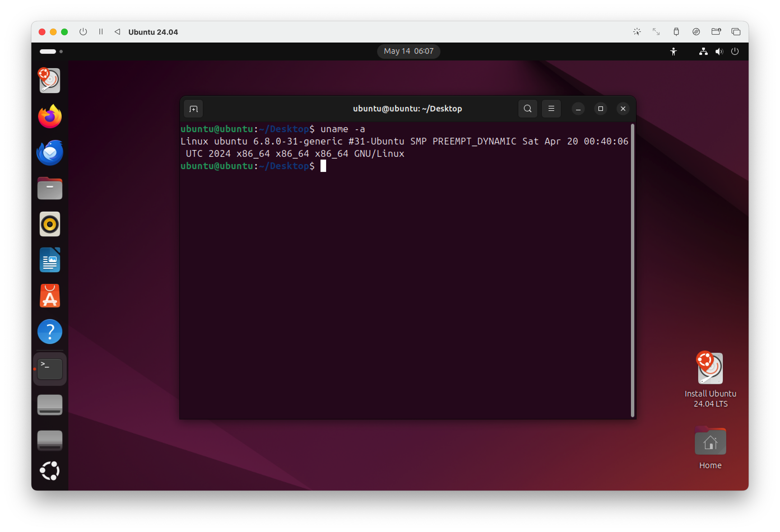Open the May 14 clock menu
The image size is (780, 532).
408,51
